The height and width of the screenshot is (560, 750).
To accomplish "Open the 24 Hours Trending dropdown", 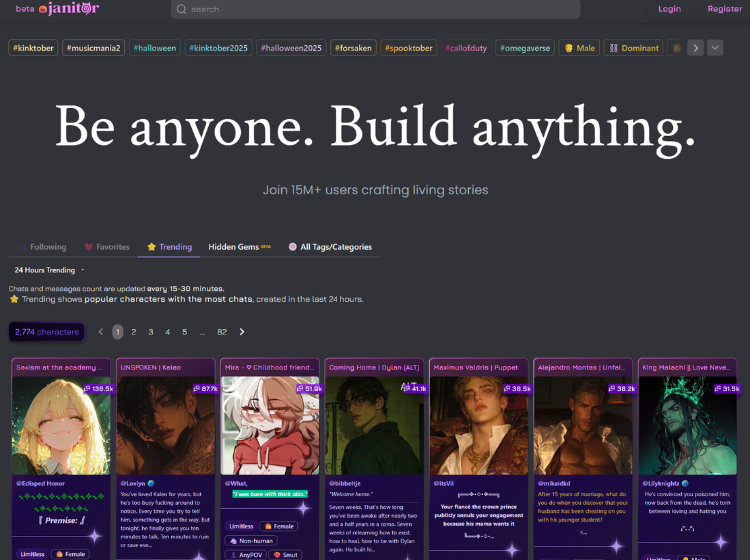I will [50, 270].
